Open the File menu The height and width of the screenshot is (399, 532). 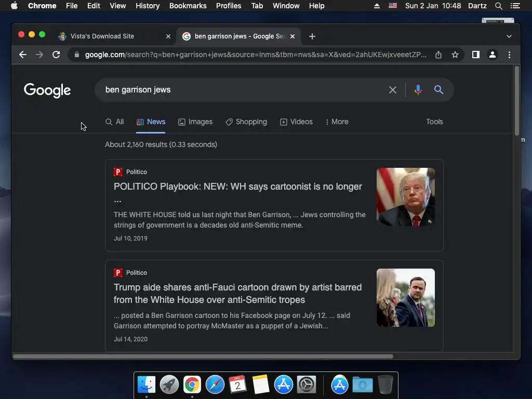72,6
